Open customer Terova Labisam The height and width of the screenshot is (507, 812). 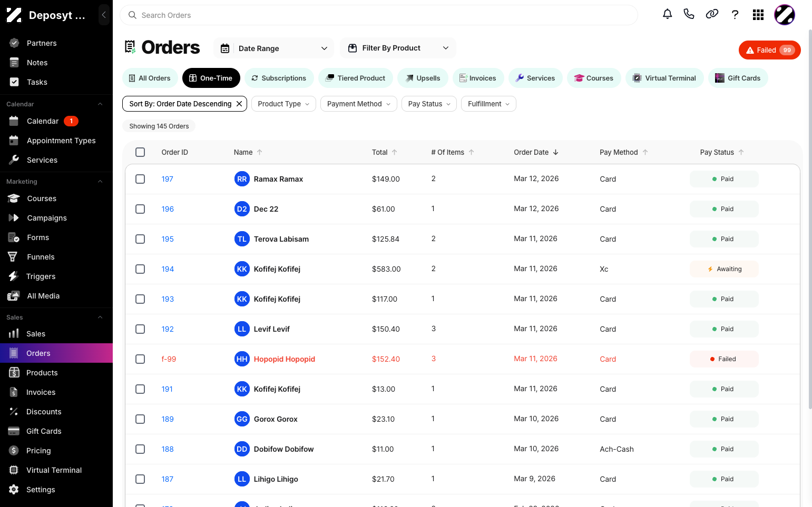(x=281, y=239)
